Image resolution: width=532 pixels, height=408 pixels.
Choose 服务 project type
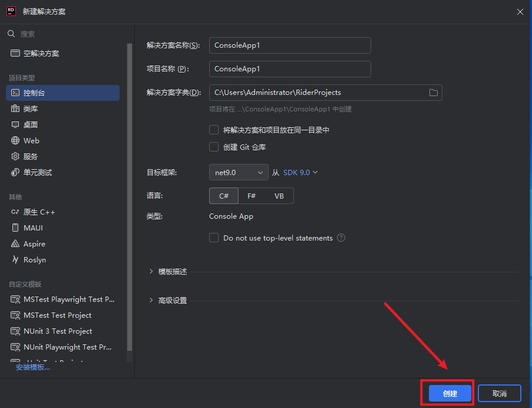click(63, 156)
